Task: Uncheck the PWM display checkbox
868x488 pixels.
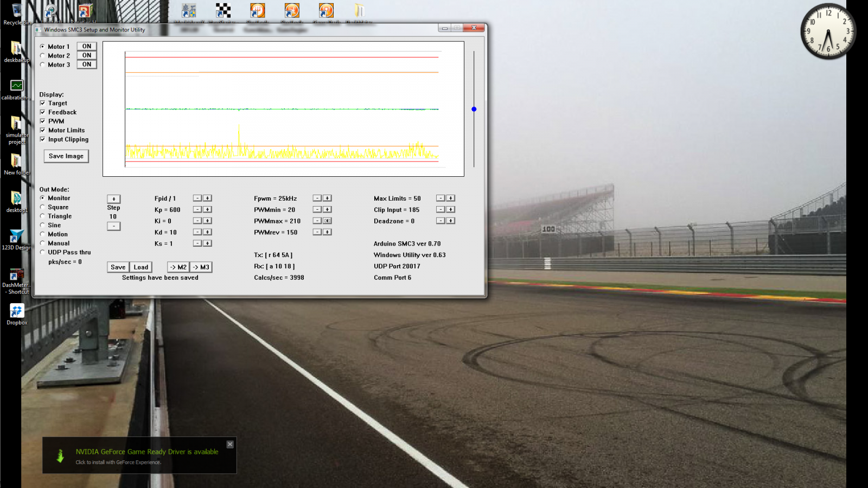Action: pyautogui.click(x=42, y=121)
